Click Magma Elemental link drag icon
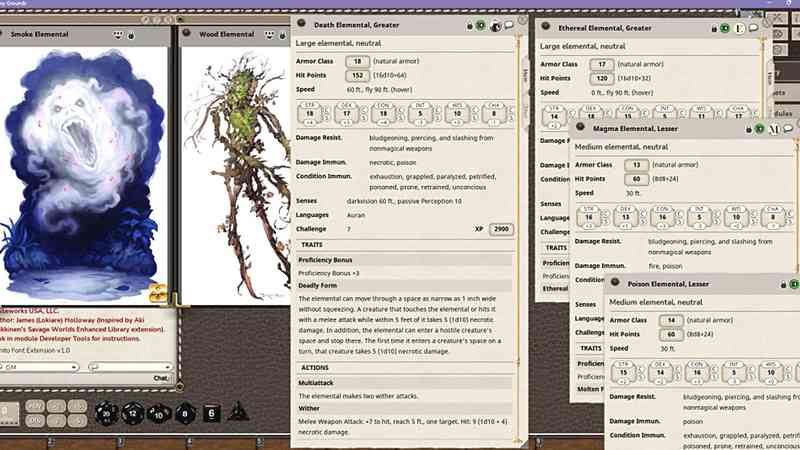This screenshot has height=450, width=800. pos(580,127)
